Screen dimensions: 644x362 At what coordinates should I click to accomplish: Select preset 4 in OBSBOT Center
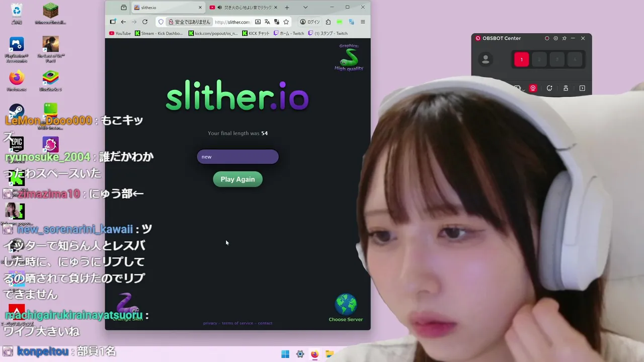pyautogui.click(x=575, y=59)
